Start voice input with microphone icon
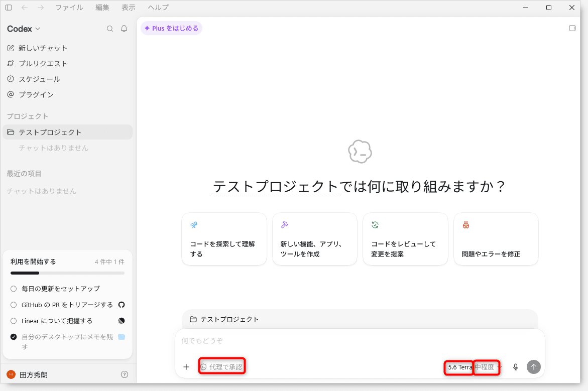588x391 pixels. point(516,367)
